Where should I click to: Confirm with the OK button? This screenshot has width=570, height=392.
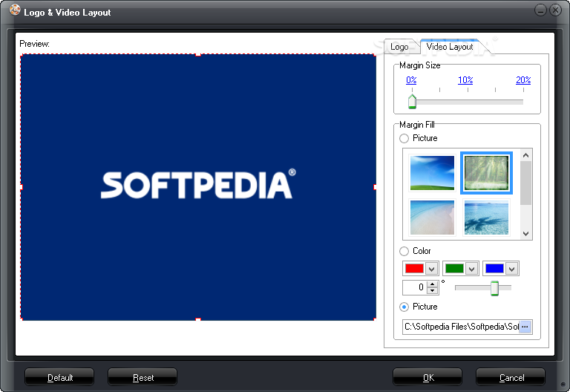pos(427,377)
